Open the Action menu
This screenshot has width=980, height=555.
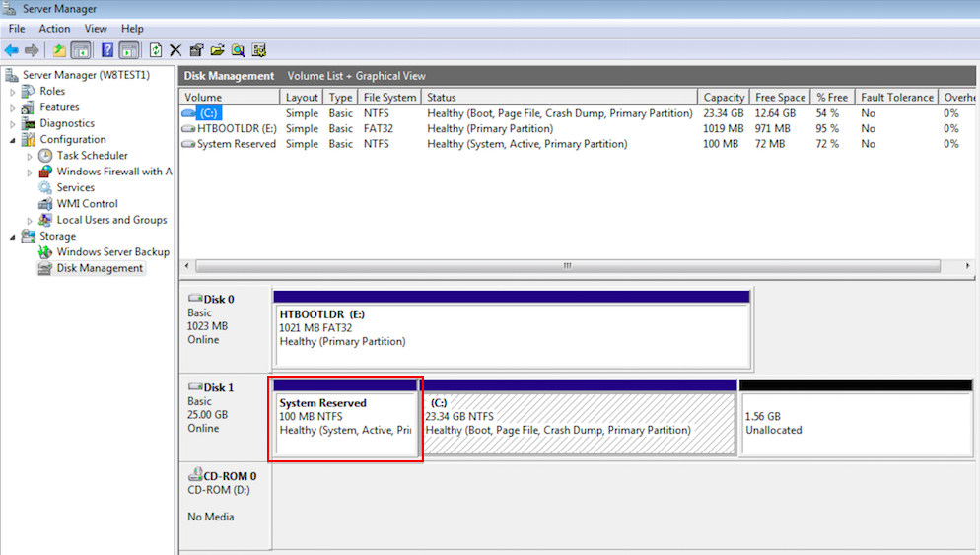tap(54, 29)
